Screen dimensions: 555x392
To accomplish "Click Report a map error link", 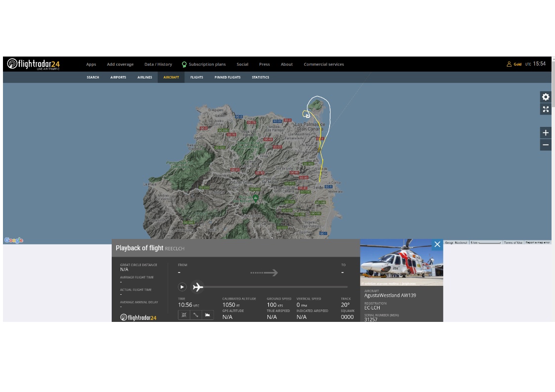I will [x=537, y=242].
